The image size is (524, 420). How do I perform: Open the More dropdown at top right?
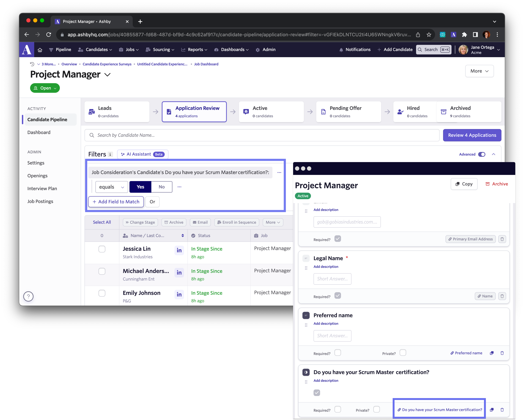point(479,71)
